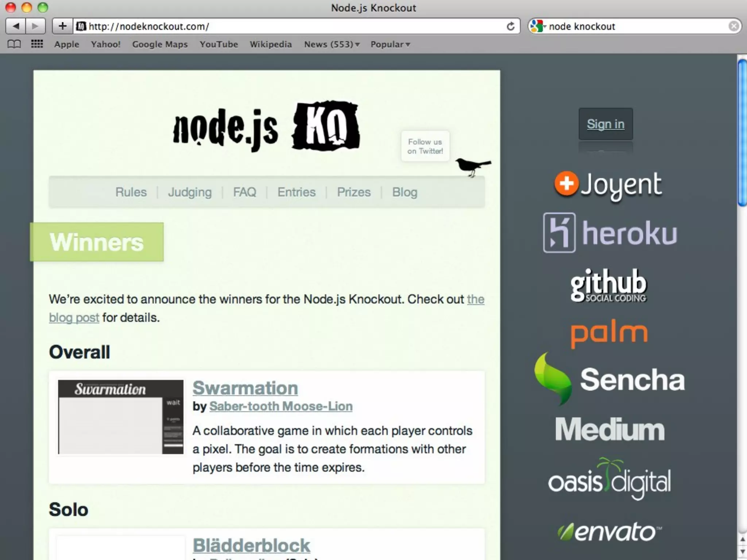Open the Entries navigation tab
747x560 pixels.
[x=296, y=192]
